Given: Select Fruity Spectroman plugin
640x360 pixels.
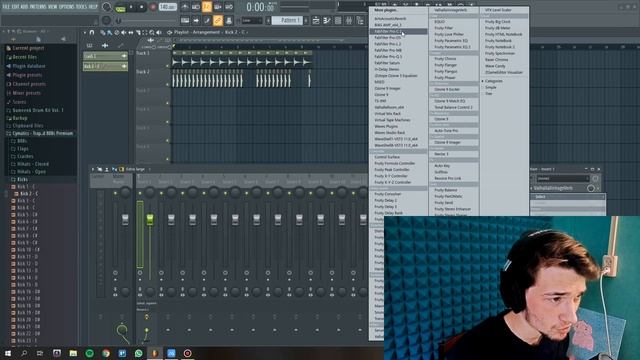Looking at the screenshot, I should 500,53.
